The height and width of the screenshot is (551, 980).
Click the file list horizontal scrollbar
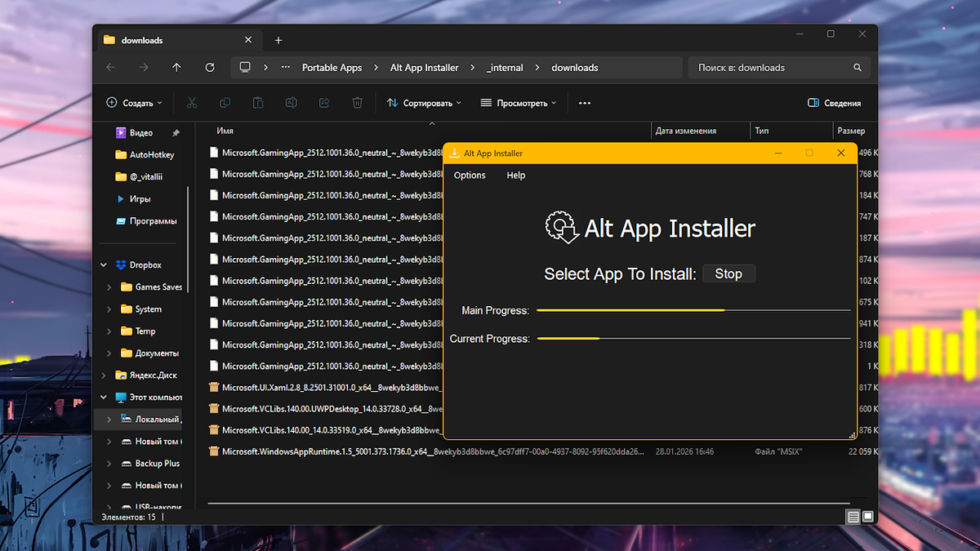pos(528,502)
